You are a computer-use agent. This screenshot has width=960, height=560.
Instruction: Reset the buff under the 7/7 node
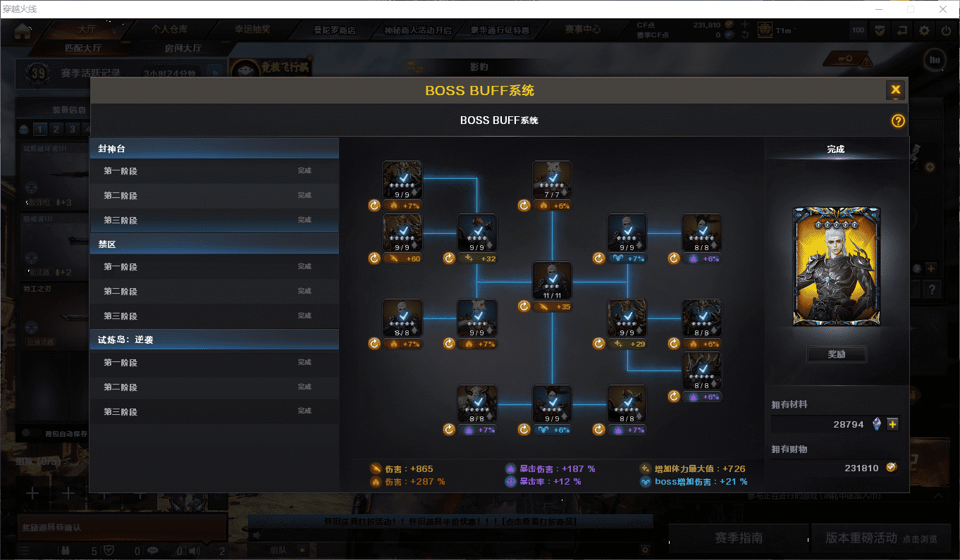(x=524, y=206)
